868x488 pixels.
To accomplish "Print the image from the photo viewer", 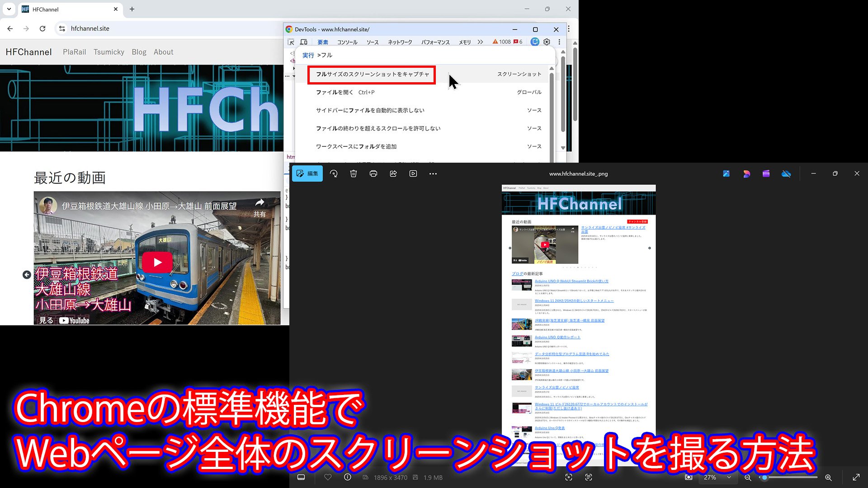I will pos(373,174).
